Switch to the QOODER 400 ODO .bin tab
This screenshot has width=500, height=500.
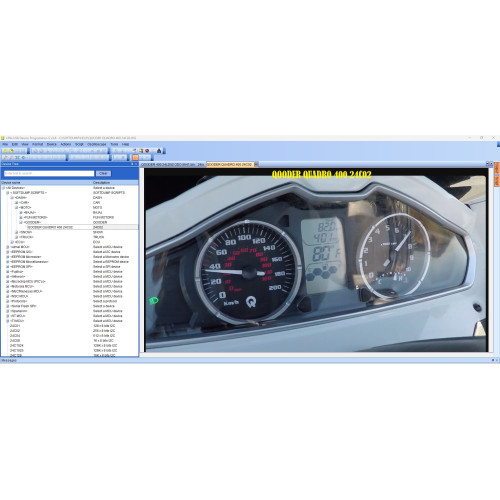click(x=168, y=165)
